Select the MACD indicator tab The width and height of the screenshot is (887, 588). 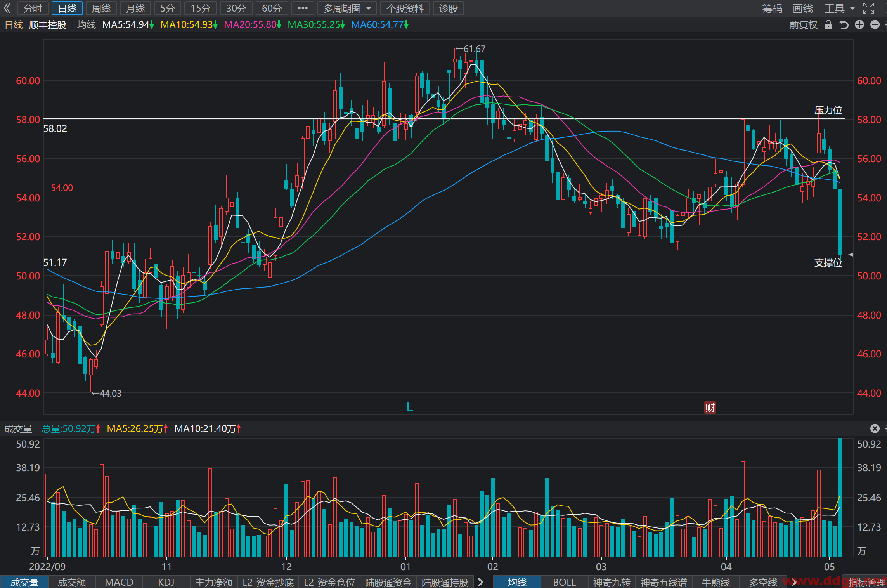coord(119,582)
